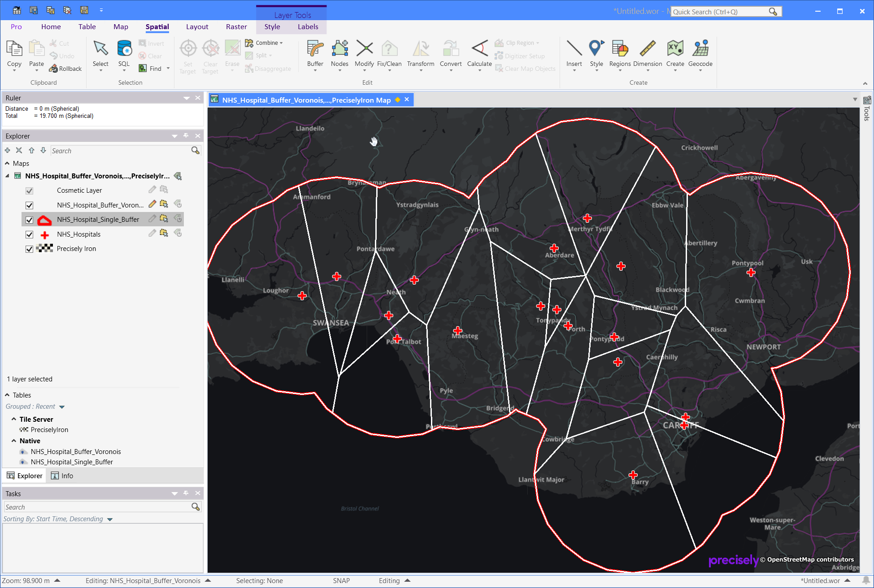The image size is (874, 588).
Task: Open the Transform tool
Action: click(421, 54)
